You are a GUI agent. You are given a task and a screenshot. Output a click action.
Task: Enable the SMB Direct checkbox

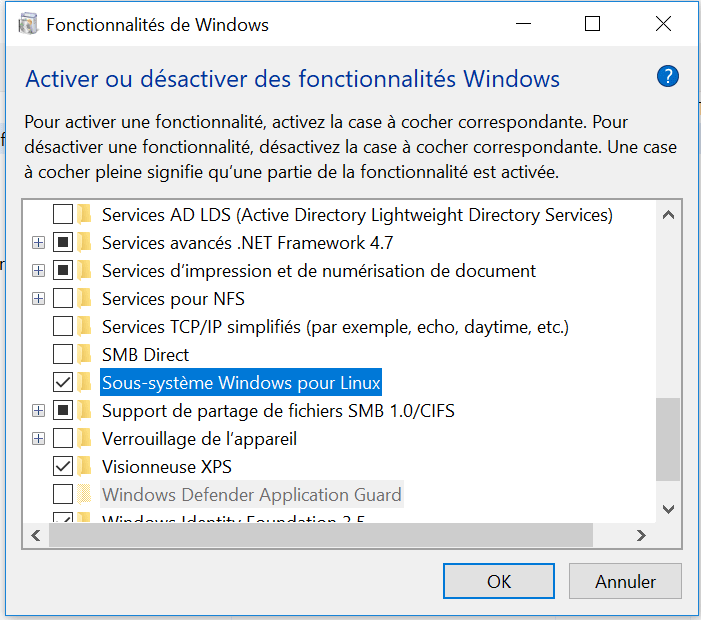(x=62, y=354)
